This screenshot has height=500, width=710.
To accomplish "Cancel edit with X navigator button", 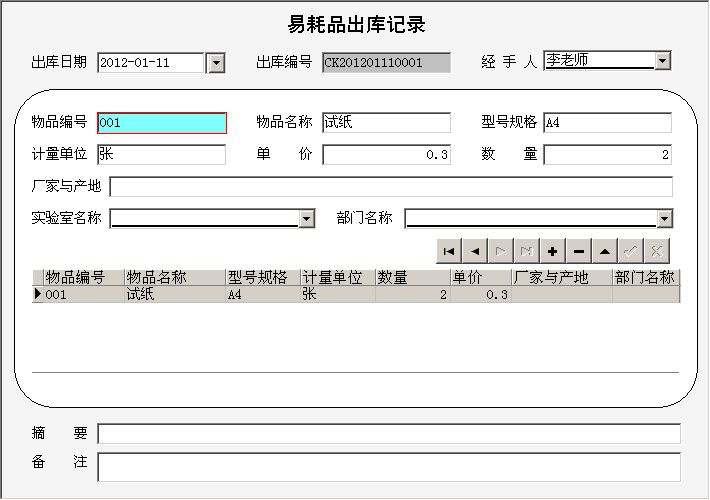I will 657,251.
